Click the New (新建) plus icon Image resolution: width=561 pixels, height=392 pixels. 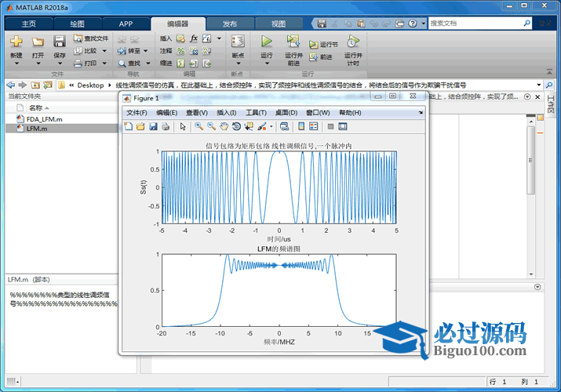[16, 42]
